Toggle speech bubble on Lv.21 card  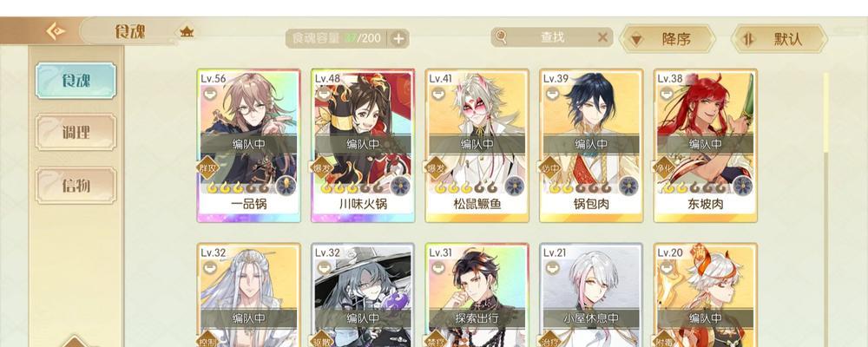[x=552, y=268]
